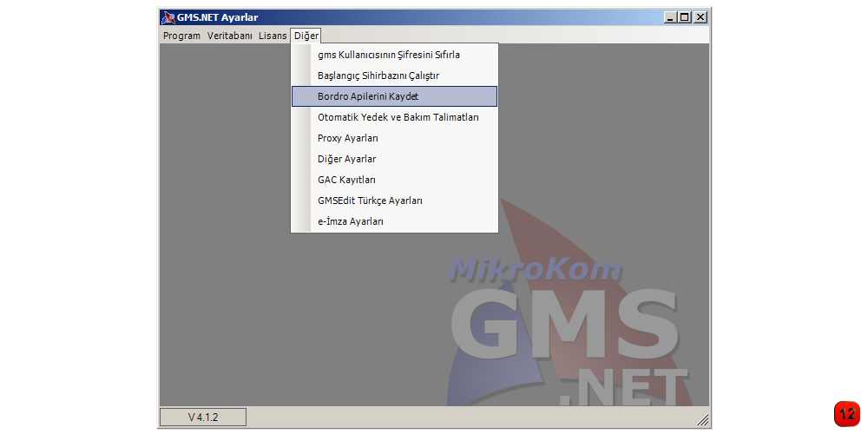868x434 pixels.
Task: Run Başlangıç Sihirbazını Çalıştır entry
Action: click(x=394, y=76)
